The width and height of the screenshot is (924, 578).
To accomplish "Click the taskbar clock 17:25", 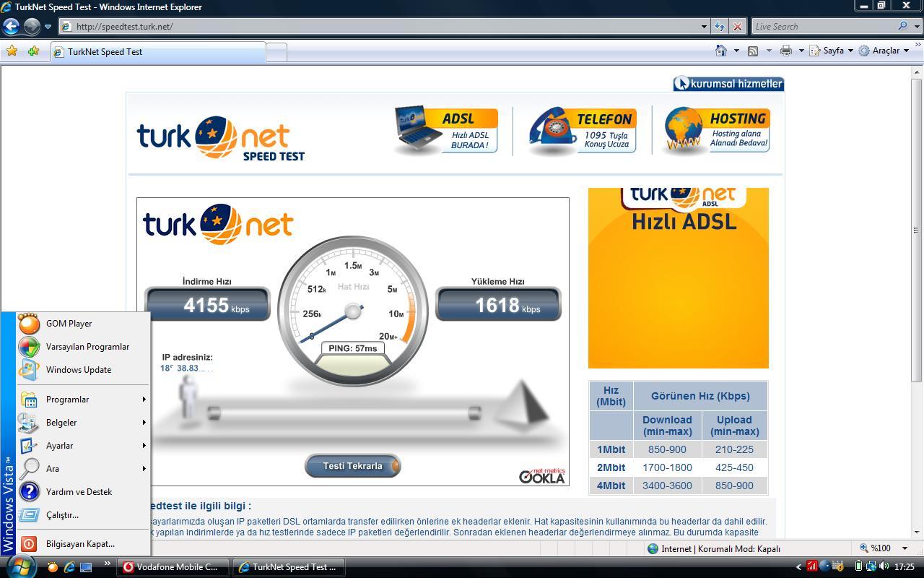I will click(905, 568).
